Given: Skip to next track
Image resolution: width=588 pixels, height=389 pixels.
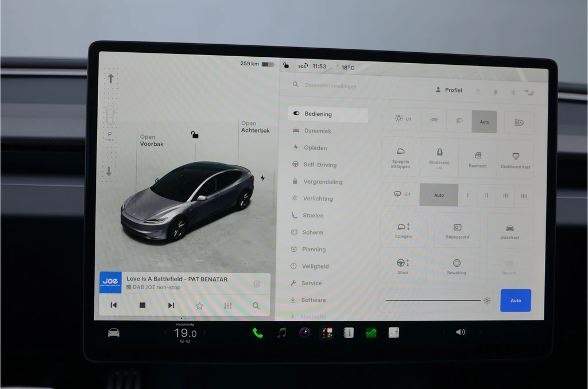Looking at the screenshot, I should (x=171, y=305).
